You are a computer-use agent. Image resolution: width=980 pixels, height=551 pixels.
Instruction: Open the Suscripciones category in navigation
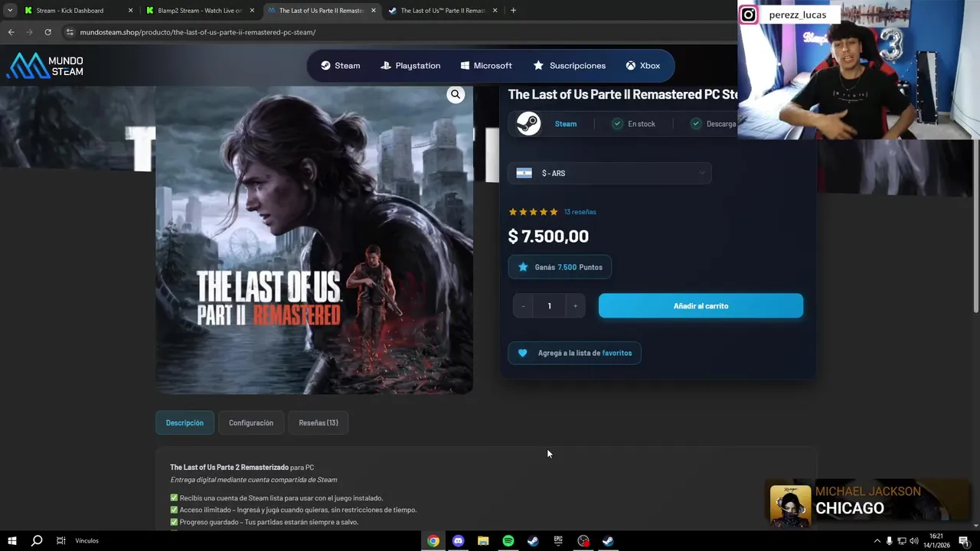[x=569, y=66]
